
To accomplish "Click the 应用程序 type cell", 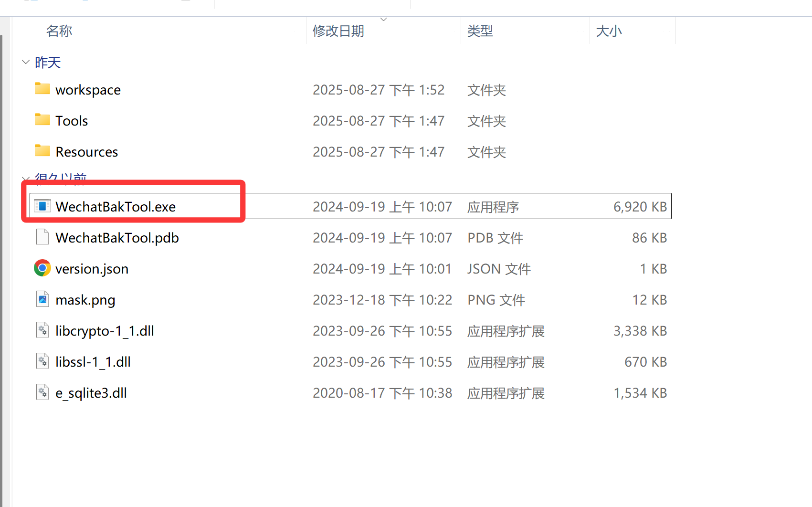I will click(x=493, y=207).
